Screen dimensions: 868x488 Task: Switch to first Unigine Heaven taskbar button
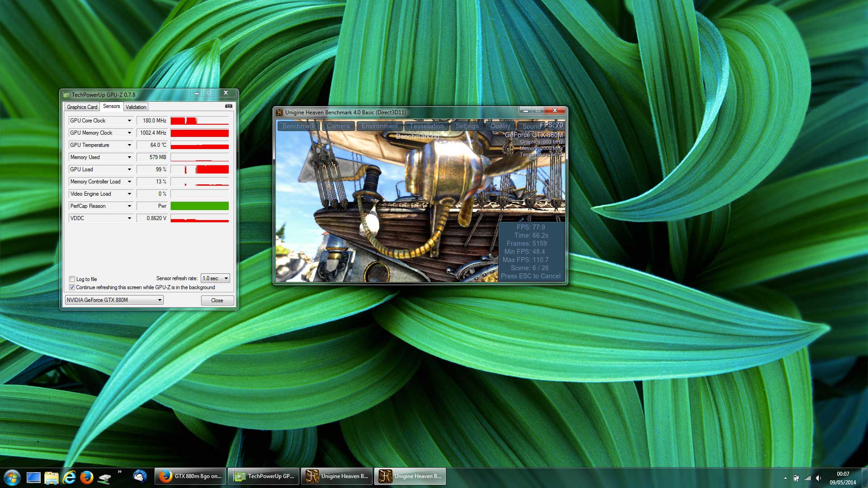[336, 476]
